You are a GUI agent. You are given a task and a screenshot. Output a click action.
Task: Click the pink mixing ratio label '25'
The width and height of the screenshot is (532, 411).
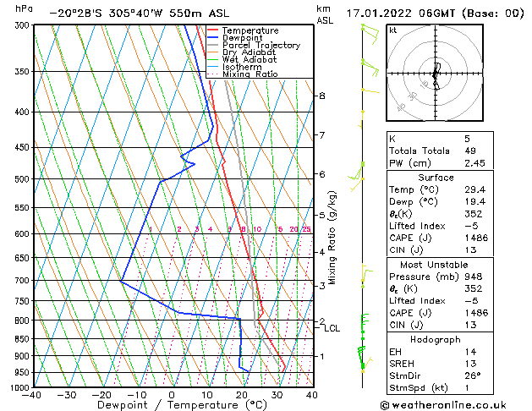306,229
